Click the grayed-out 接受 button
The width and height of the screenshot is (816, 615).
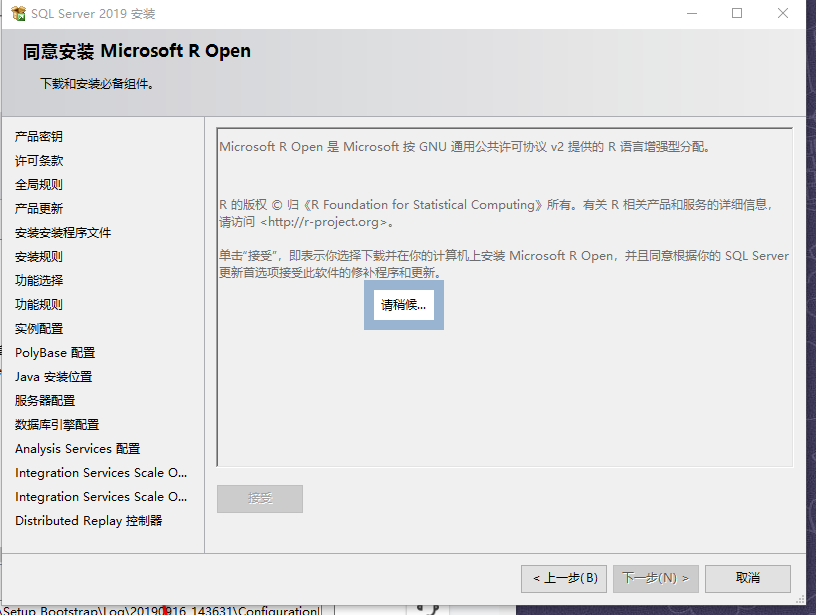(260, 498)
